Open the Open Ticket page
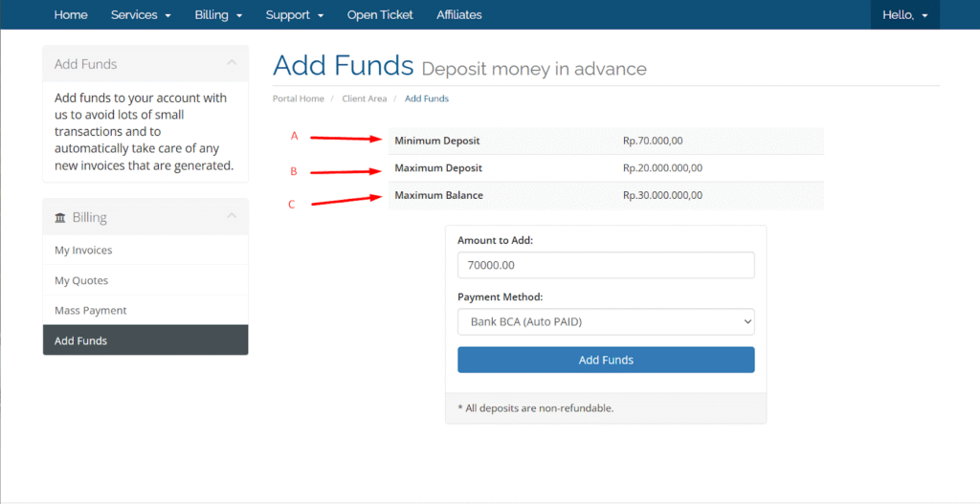Screen dimensions: 980x504 [380, 15]
